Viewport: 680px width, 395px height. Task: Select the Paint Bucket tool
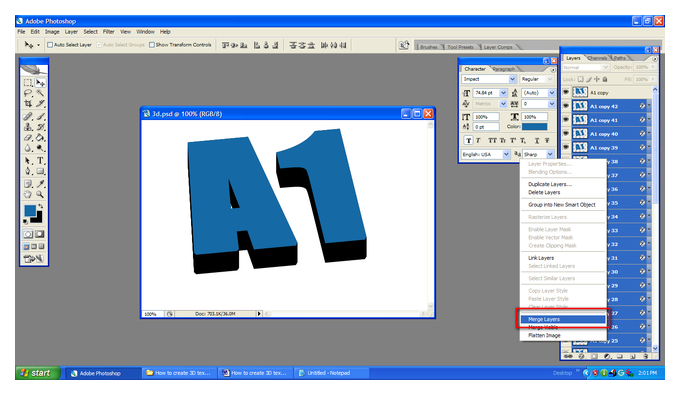[x=40, y=137]
